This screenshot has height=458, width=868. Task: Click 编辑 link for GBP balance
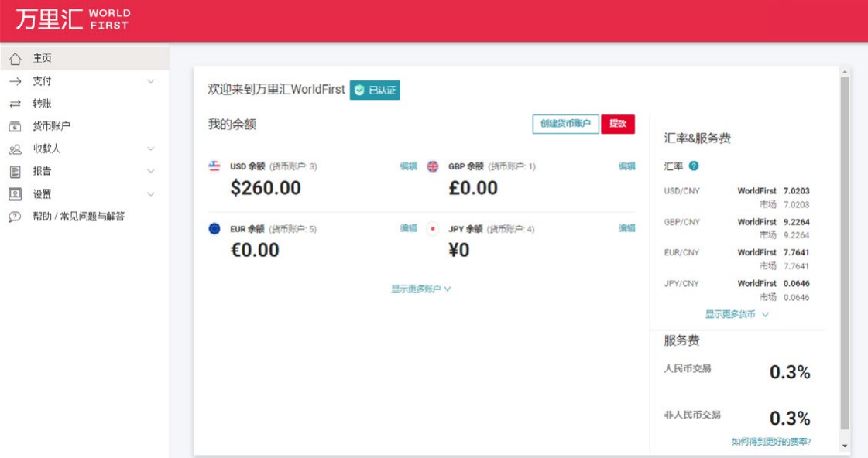coord(626,166)
